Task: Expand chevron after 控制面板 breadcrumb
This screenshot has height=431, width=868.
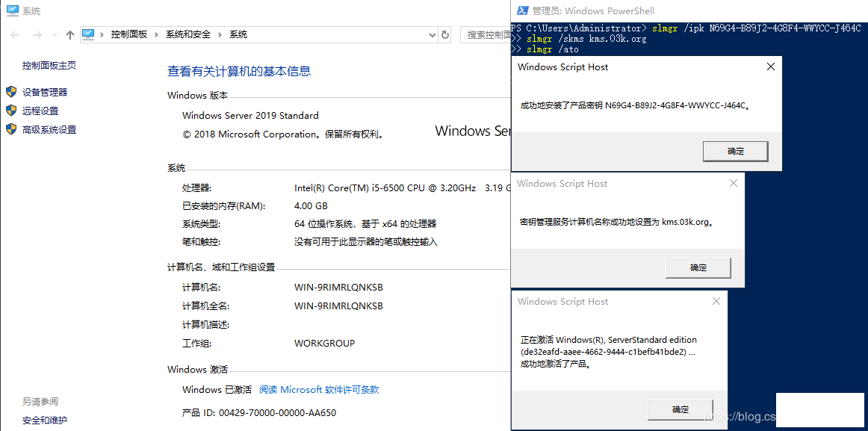Action: pyautogui.click(x=157, y=34)
